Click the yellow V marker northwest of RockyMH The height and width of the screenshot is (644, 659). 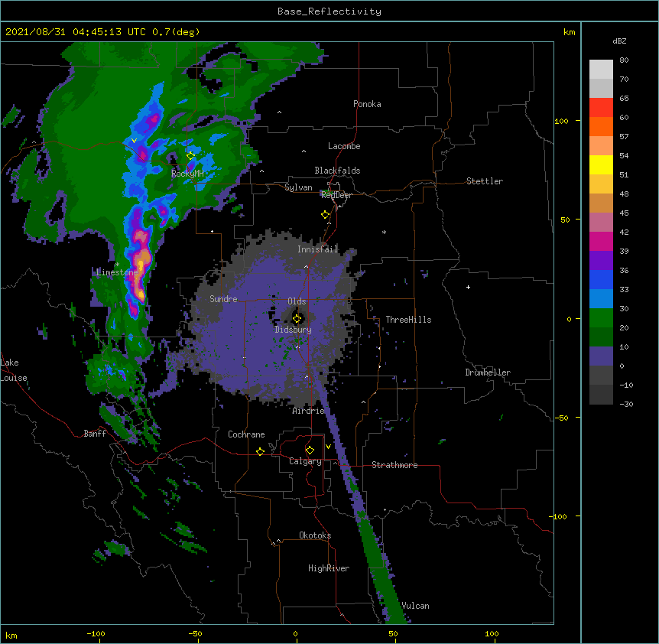pos(134,141)
